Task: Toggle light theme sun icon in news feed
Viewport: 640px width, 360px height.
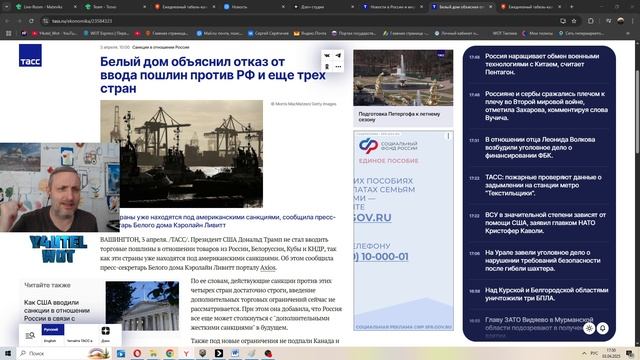Action: tap(589, 328)
